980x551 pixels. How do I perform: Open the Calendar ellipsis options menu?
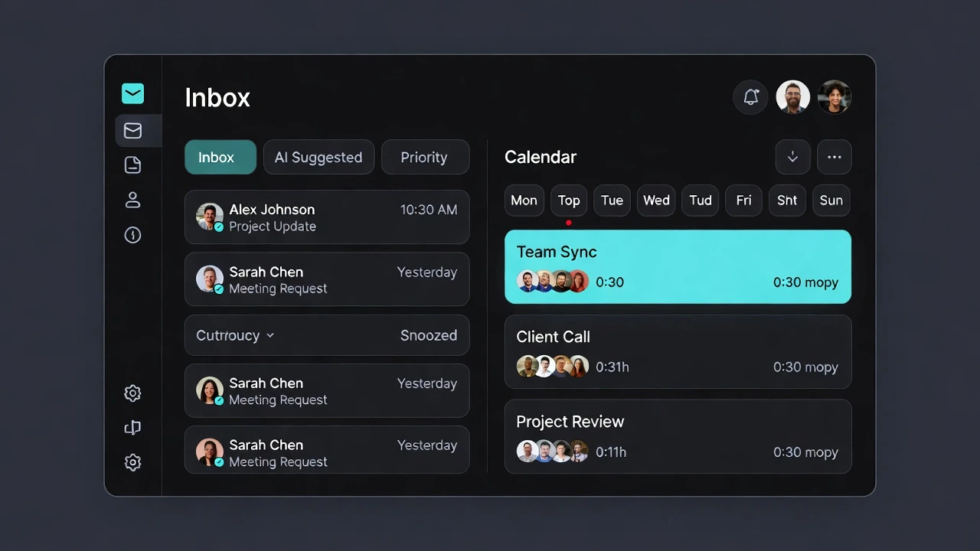click(x=834, y=157)
